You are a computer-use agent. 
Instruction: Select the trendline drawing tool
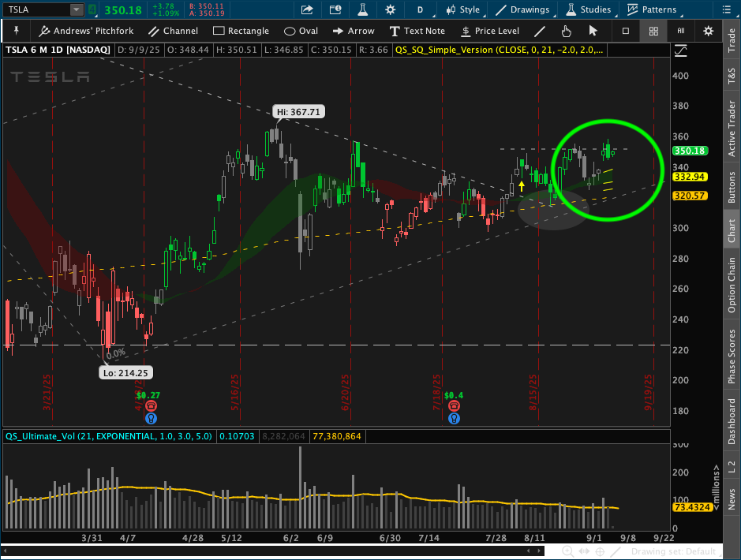pyautogui.click(x=539, y=32)
